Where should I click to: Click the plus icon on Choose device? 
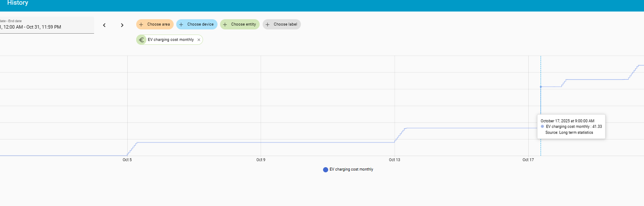click(x=181, y=24)
